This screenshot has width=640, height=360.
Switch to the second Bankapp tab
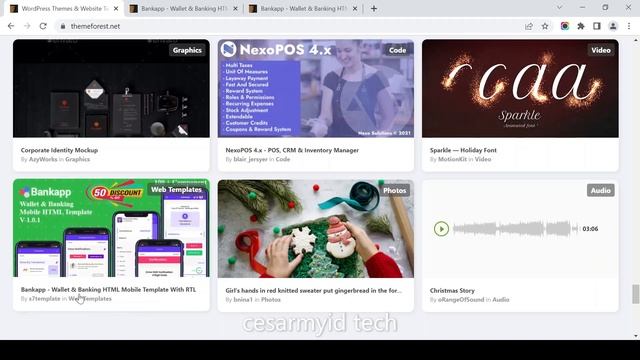coord(184,9)
